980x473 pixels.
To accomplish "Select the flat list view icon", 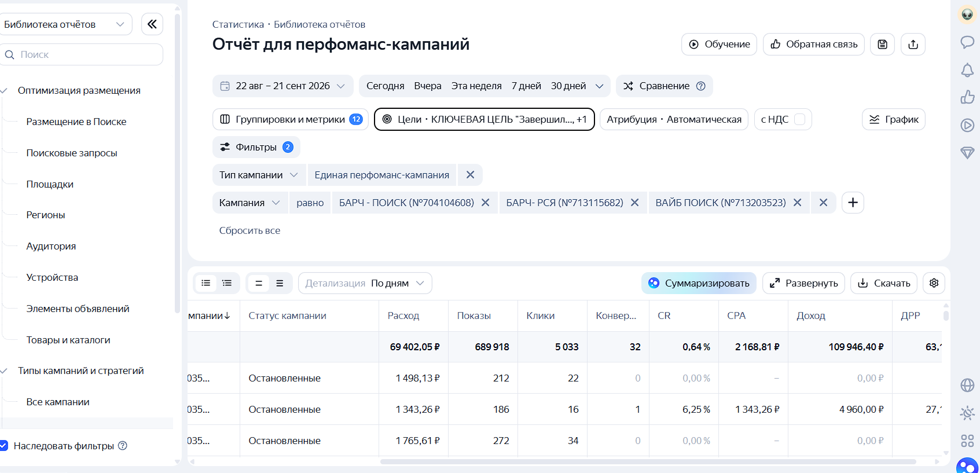I will point(205,283).
